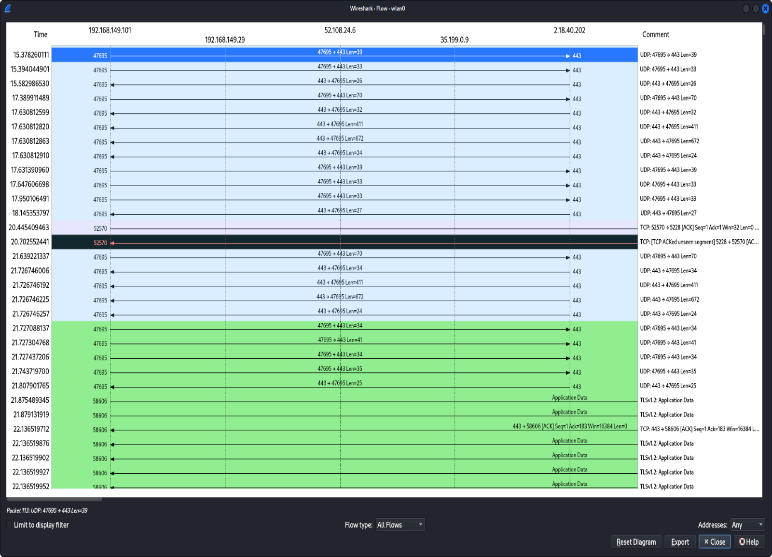
Task: Click the Export button
Action: [680, 542]
